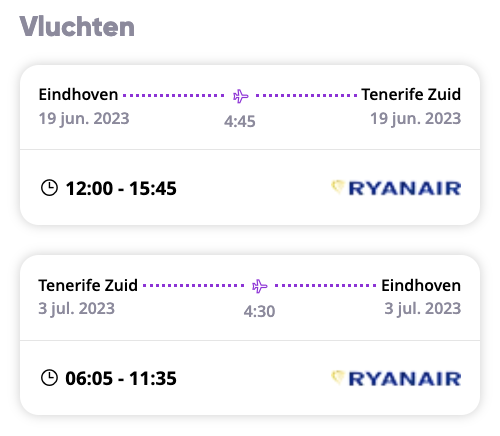Select the Tenerife Zuid arrival label in first card
Image resolution: width=500 pixels, height=436 pixels.
[x=411, y=94]
